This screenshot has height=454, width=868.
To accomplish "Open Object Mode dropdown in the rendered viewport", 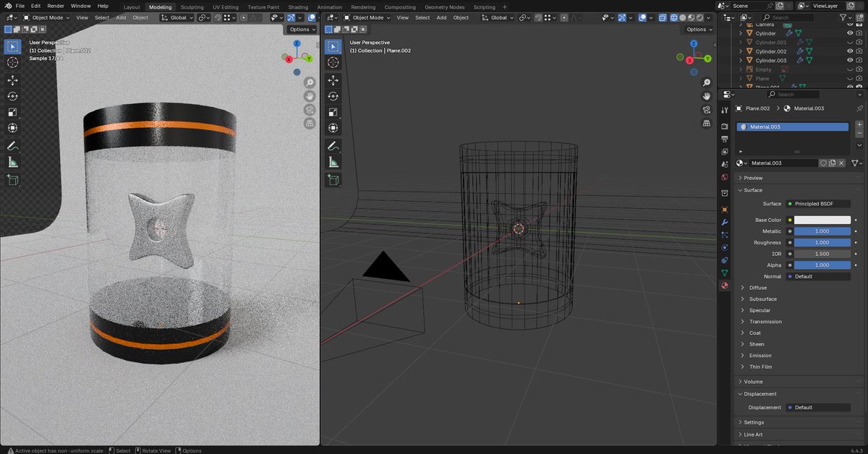I will click(47, 17).
